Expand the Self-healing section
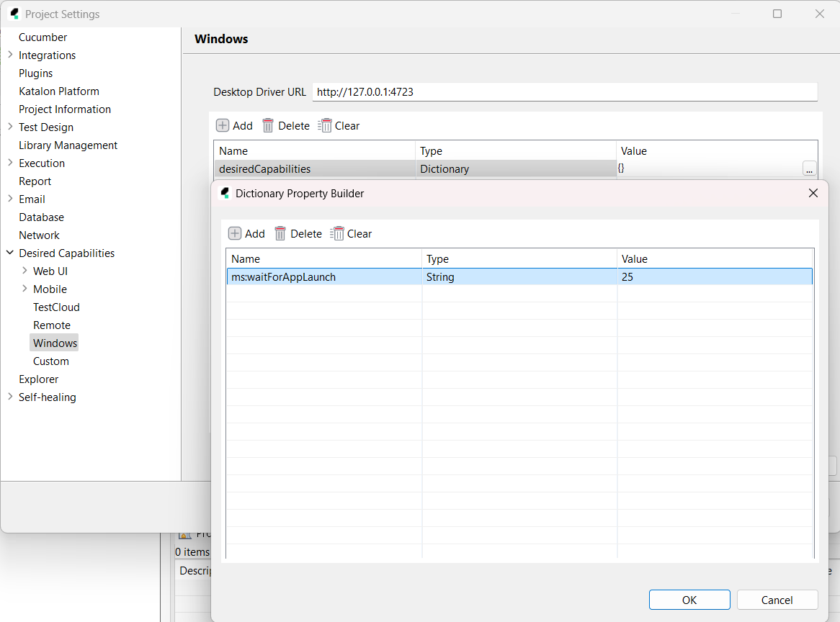This screenshot has height=622, width=840. tap(10, 397)
